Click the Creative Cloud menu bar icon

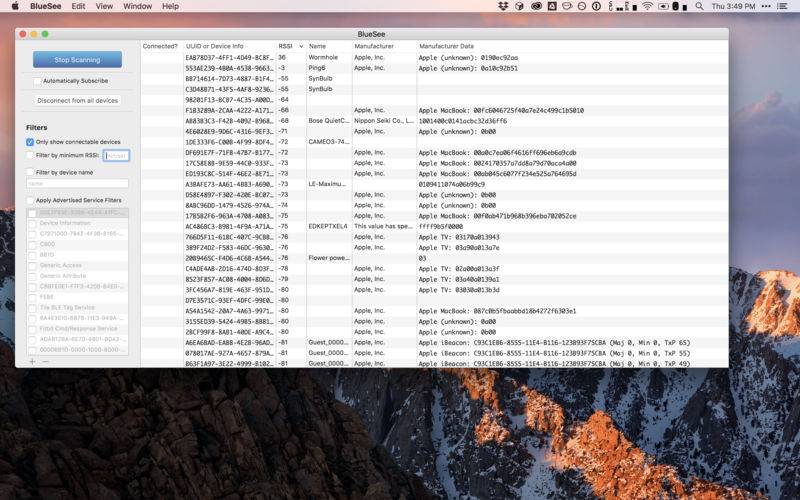click(x=536, y=6)
